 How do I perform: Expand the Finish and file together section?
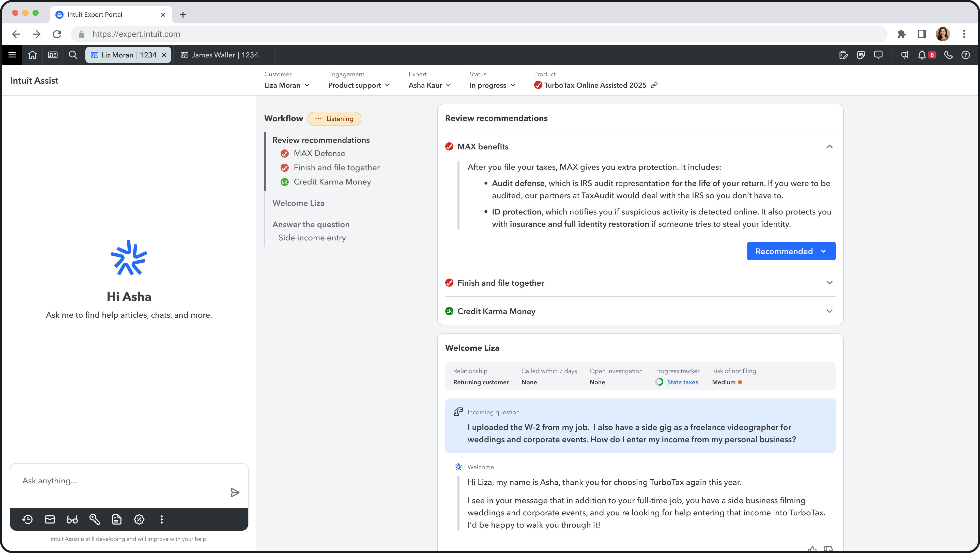pos(829,283)
